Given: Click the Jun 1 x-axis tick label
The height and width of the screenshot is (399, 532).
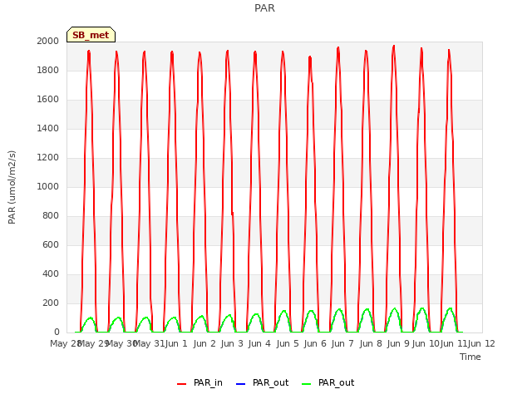Looking at the screenshot, I should pyautogui.click(x=176, y=343).
